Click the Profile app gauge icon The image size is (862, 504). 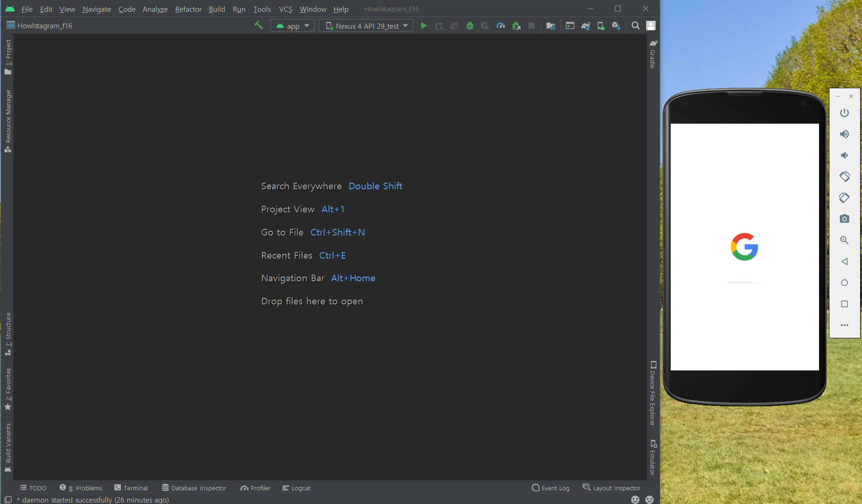tap(501, 25)
